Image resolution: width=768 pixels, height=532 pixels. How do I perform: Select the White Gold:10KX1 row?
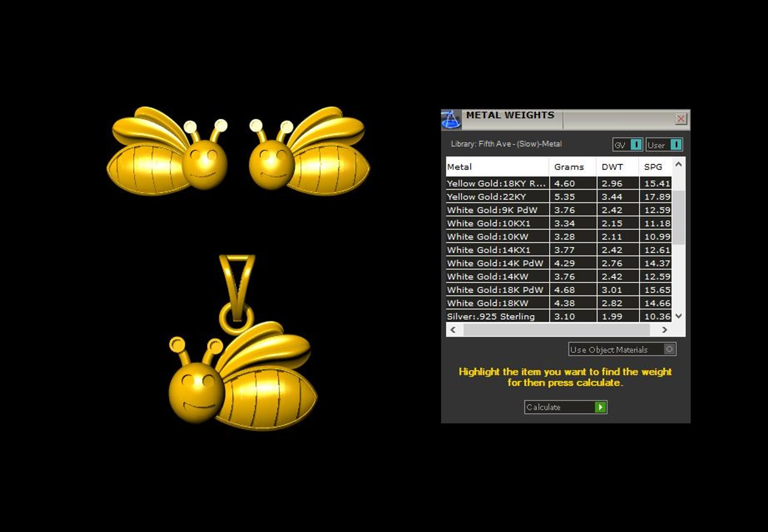tap(559, 223)
